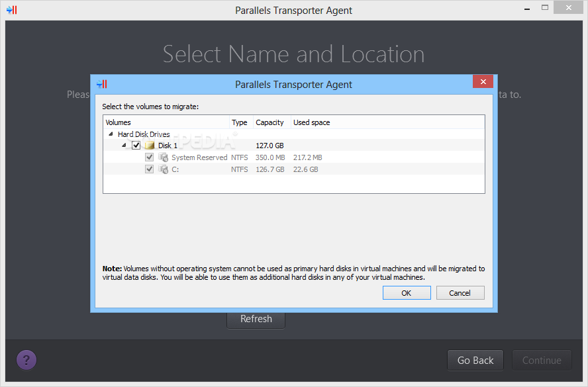Image resolution: width=588 pixels, height=387 pixels.
Task: Click the Disk 1 drive icon
Action: pos(150,146)
